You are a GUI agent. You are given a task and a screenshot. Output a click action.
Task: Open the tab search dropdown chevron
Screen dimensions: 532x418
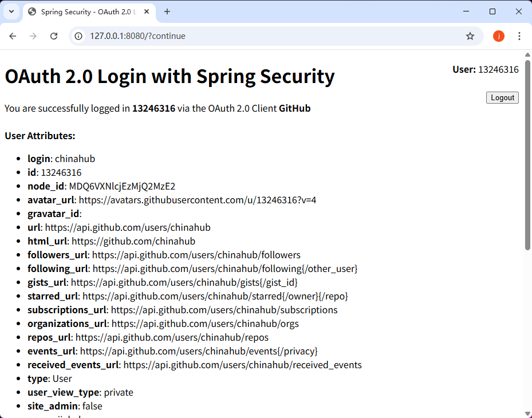coord(11,11)
